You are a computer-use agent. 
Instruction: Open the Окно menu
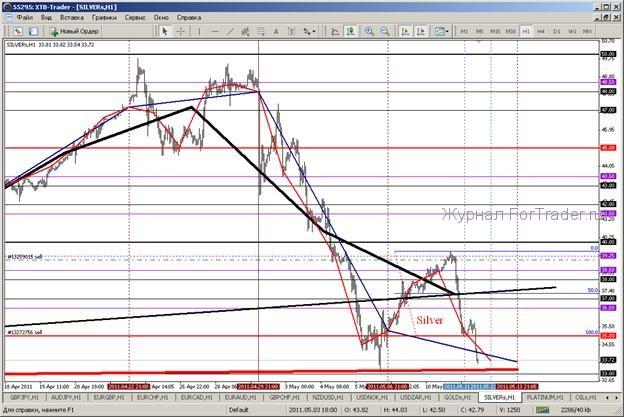pyautogui.click(x=161, y=18)
